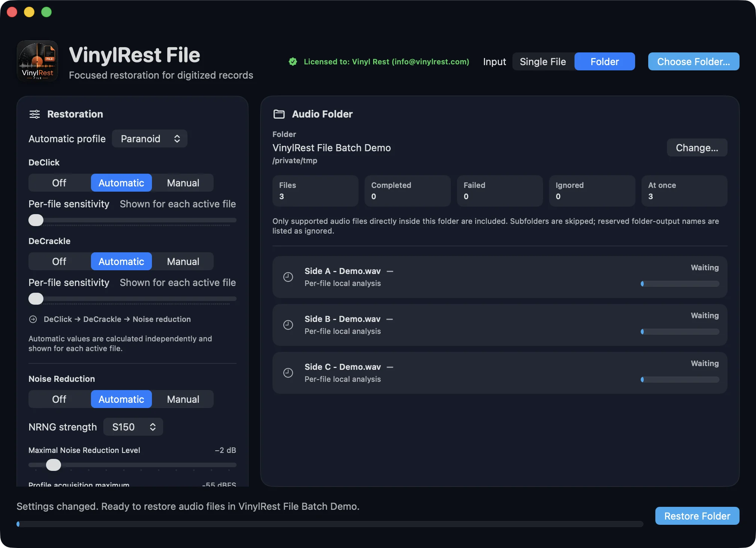Viewport: 756px width, 548px height.
Task: Open the NRNG strength S150 dropdown
Action: pyautogui.click(x=133, y=427)
